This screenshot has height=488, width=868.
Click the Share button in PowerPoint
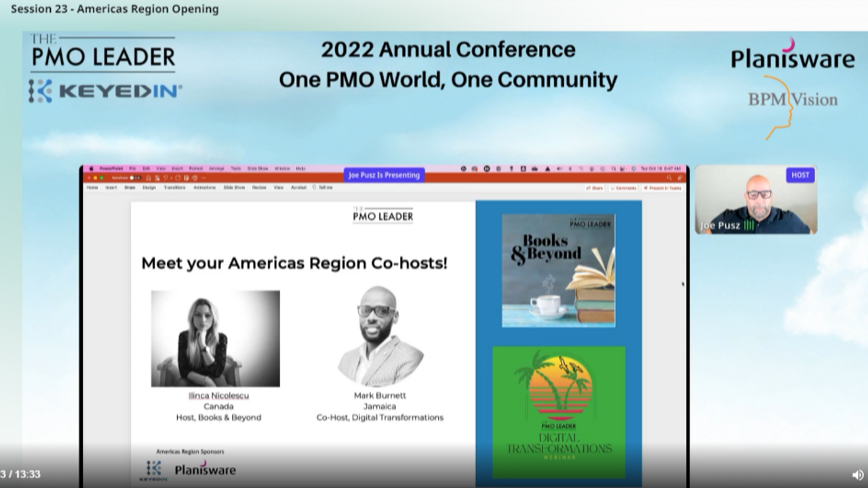(x=595, y=188)
